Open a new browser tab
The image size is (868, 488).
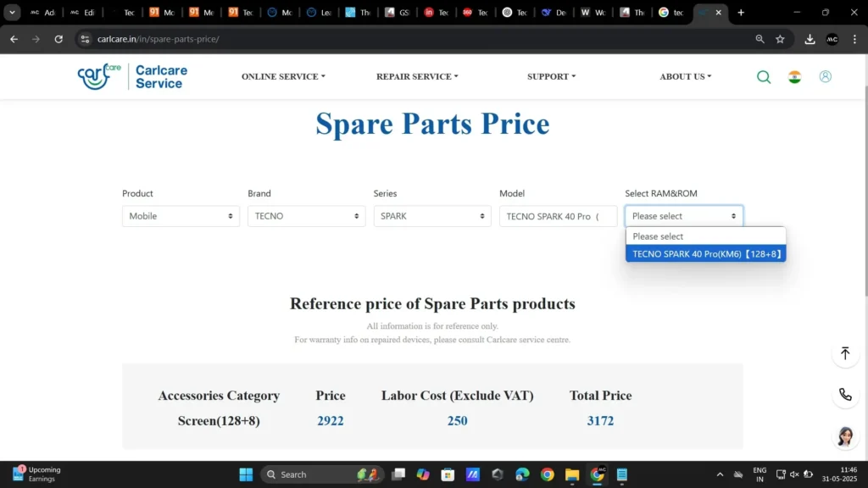741,12
